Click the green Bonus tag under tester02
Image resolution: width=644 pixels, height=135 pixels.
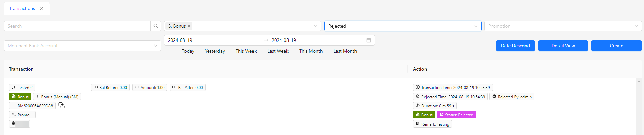pyautogui.click(x=20, y=97)
